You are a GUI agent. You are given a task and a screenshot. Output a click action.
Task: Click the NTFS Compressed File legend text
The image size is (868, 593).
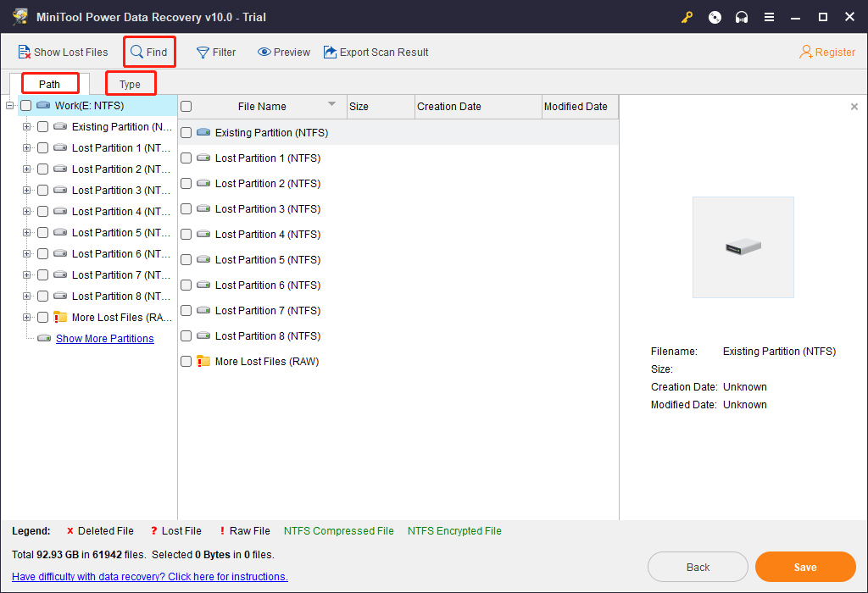pyautogui.click(x=339, y=531)
